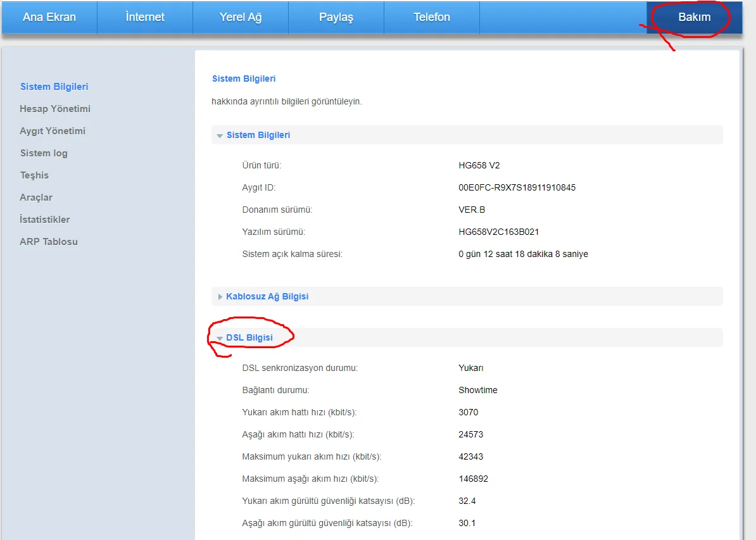
Task: Open the Bakım tab
Action: [695, 17]
